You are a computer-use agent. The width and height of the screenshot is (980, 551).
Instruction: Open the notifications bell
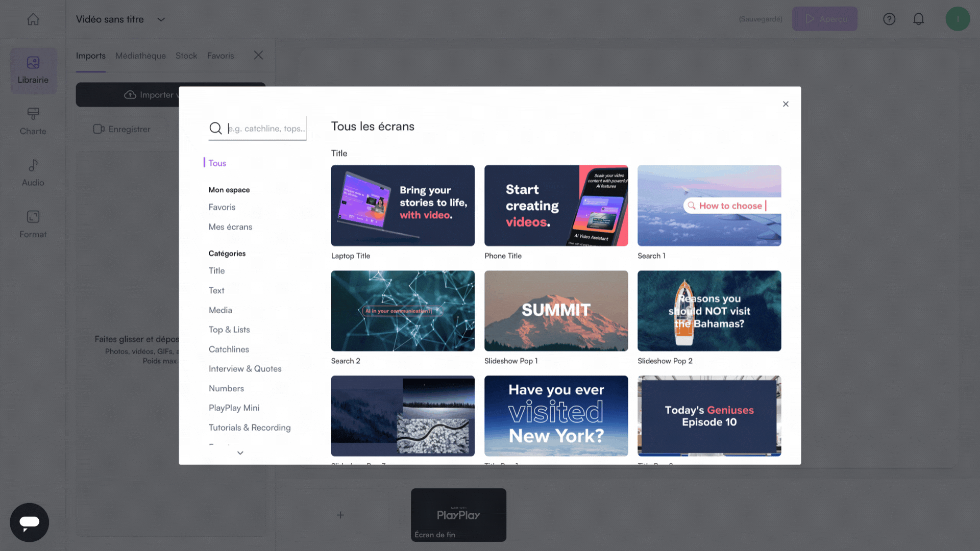919,19
